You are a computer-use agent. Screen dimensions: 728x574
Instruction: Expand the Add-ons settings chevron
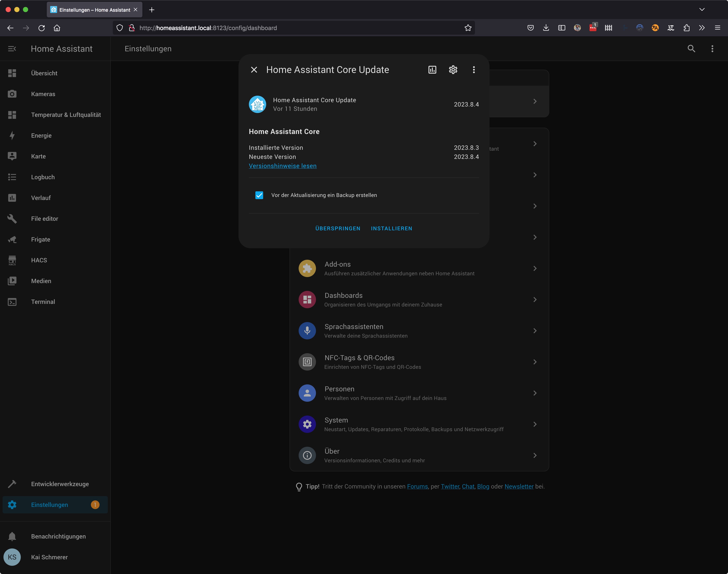coord(535,269)
